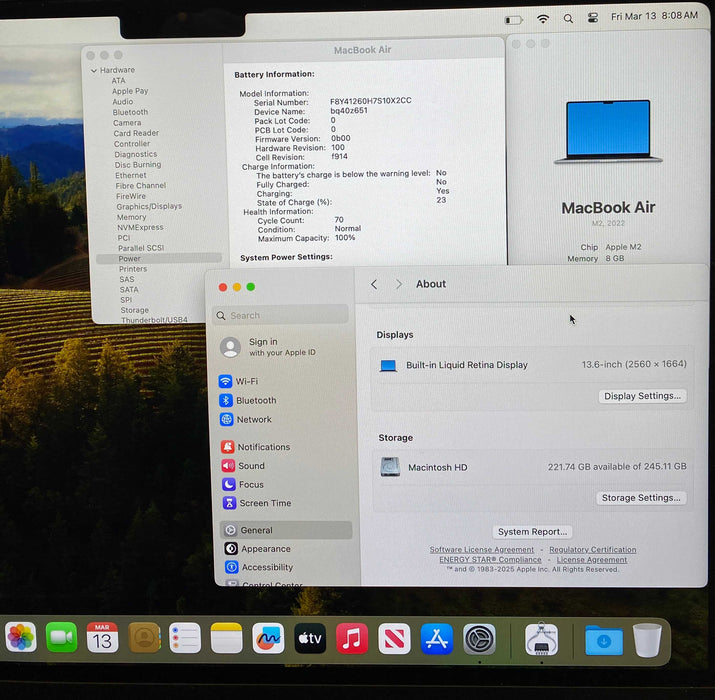Viewport: 715px width, 700px height.
Task: Select Bluetooth in System Information sidebar
Action: [x=130, y=112]
